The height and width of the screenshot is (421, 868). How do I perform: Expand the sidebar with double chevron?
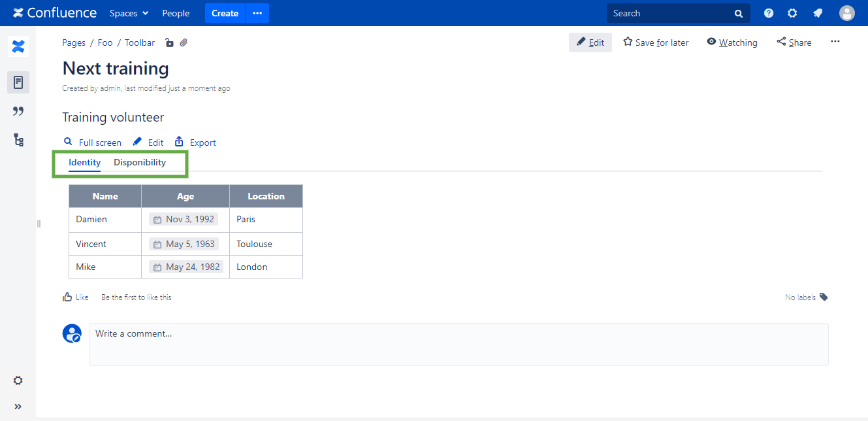tap(18, 407)
